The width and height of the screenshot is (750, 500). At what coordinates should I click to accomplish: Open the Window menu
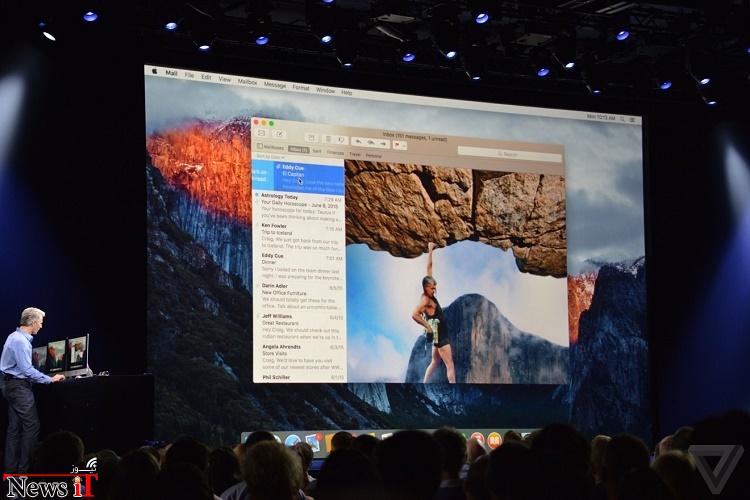[x=325, y=90]
